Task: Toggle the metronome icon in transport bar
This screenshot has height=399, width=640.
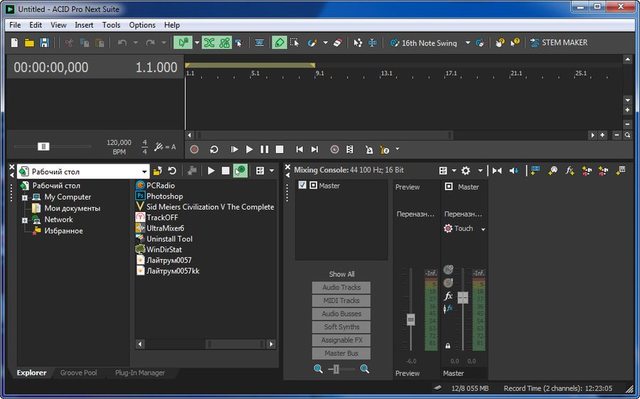Action: pyautogui.click(x=369, y=150)
